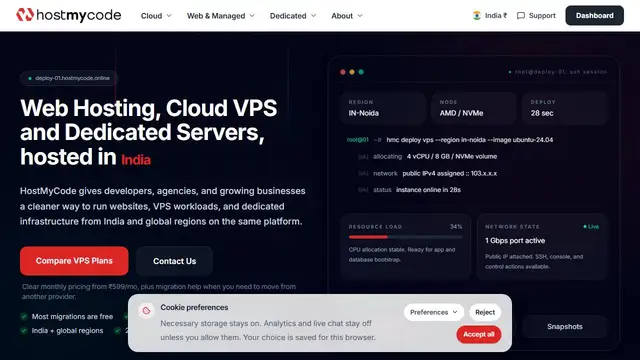Image resolution: width=640 pixels, height=360 pixels.
Task: Go to the Dashboard
Action: pos(594,16)
